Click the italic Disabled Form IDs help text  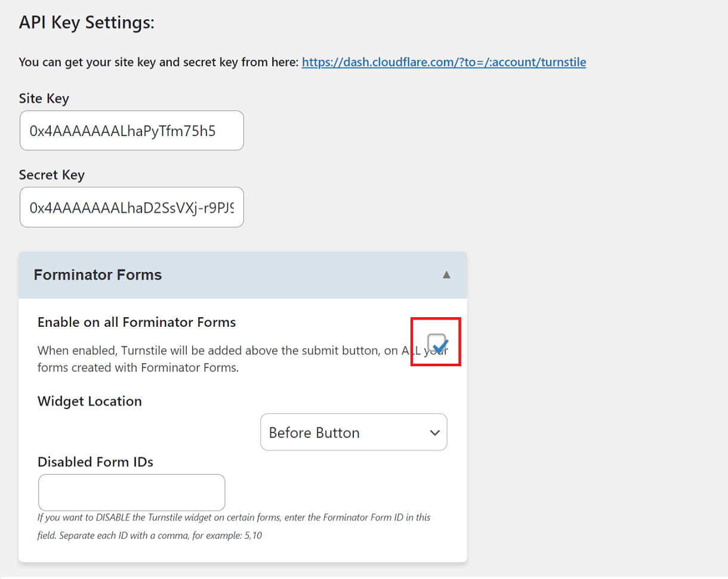(234, 527)
